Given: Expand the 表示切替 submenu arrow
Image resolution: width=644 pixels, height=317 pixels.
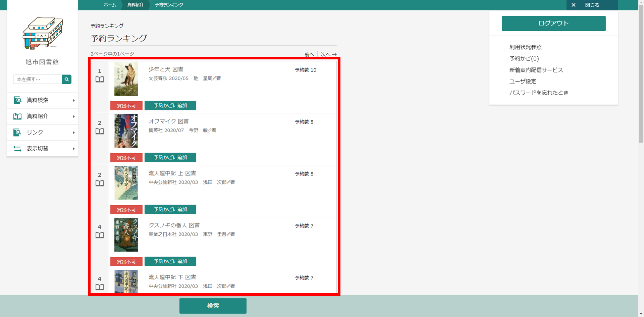Looking at the screenshot, I should pos(74,149).
